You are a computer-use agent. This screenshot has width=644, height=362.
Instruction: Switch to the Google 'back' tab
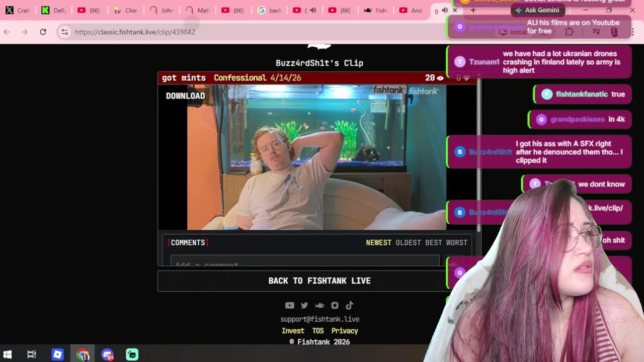coord(270,10)
